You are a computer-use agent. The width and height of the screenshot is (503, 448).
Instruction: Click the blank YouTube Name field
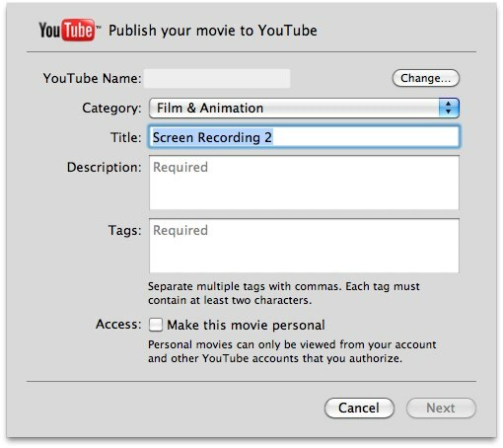(x=217, y=78)
